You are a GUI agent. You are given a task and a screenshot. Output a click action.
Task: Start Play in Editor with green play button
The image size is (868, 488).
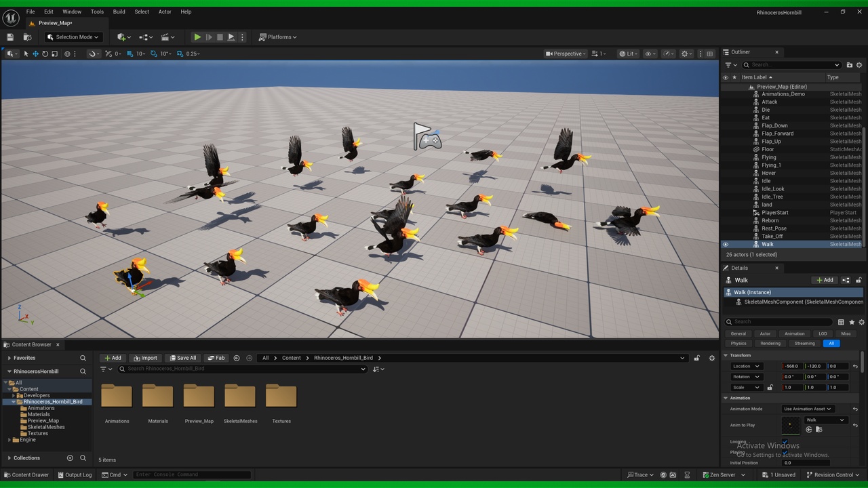click(197, 37)
